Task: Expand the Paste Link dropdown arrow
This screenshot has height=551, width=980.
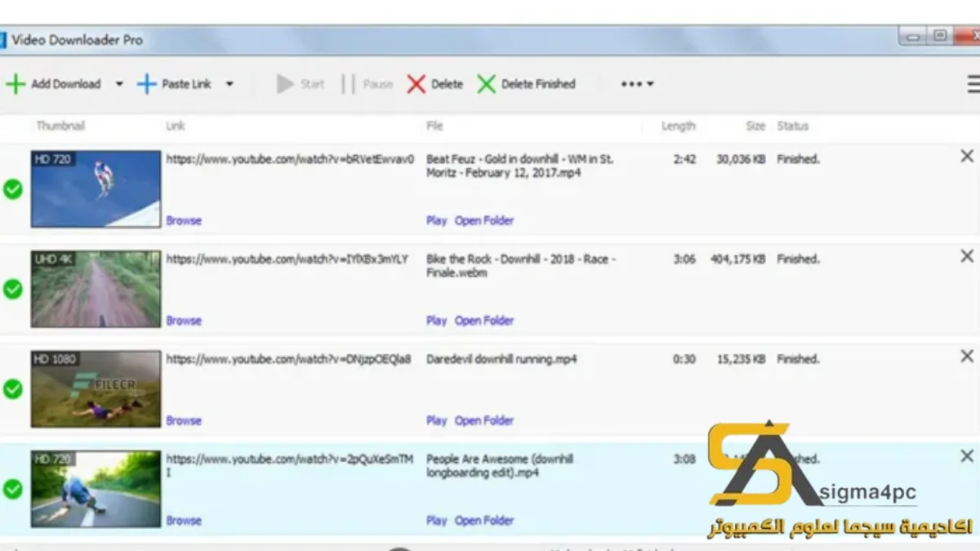Action: [229, 84]
